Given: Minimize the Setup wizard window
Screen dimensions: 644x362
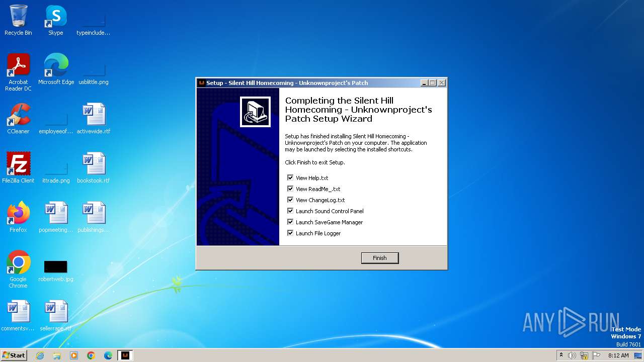Looking at the screenshot, I should (x=424, y=83).
